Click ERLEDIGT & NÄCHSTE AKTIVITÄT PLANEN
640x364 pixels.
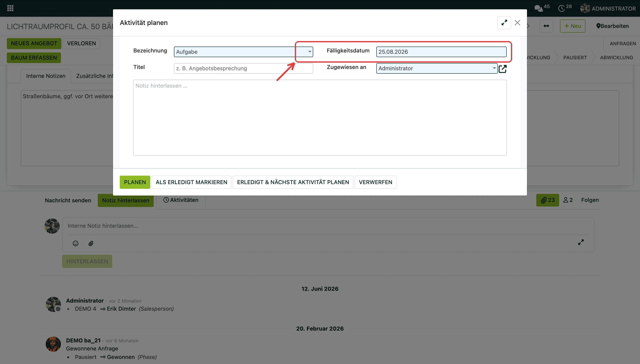293,182
